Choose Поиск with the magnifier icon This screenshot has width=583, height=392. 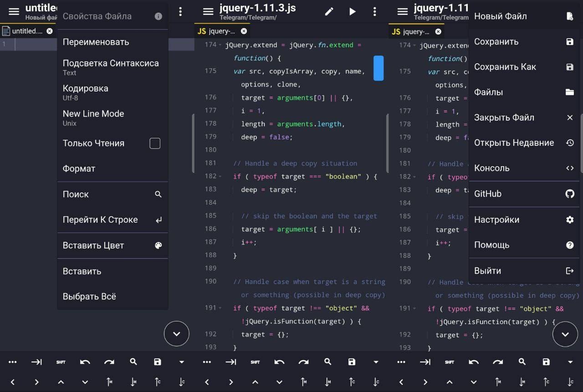tap(113, 194)
